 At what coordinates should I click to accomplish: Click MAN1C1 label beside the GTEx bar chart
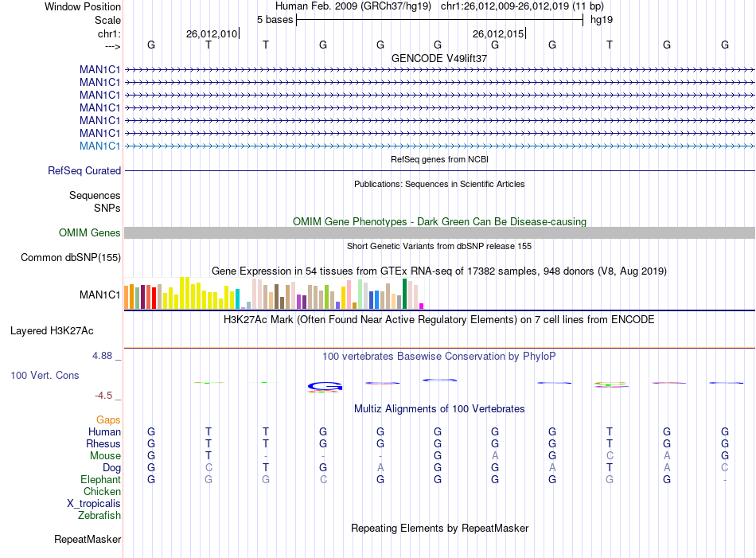pos(99,295)
